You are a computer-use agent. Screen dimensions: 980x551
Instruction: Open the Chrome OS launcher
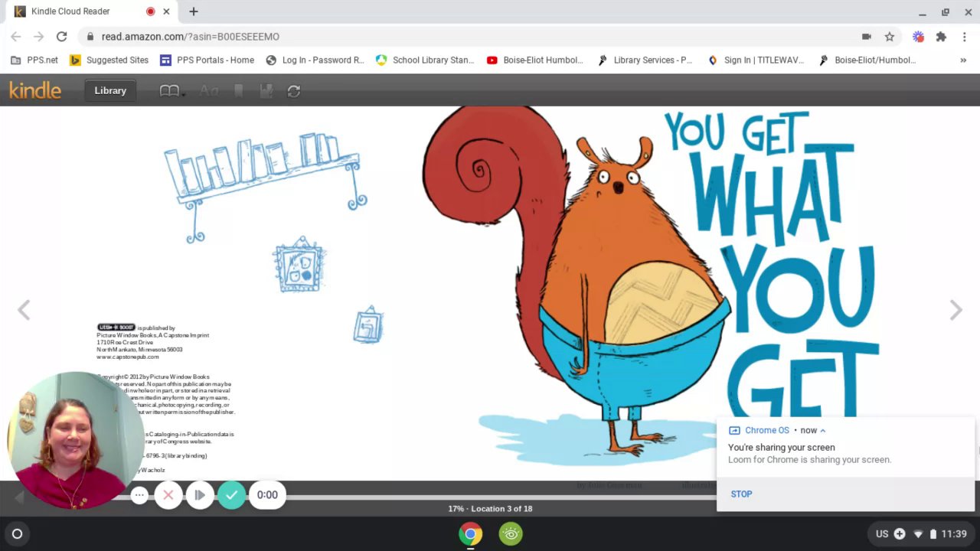click(17, 533)
